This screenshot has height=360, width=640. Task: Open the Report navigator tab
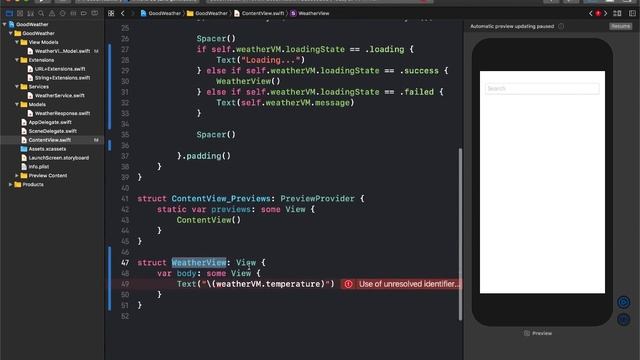click(x=95, y=13)
